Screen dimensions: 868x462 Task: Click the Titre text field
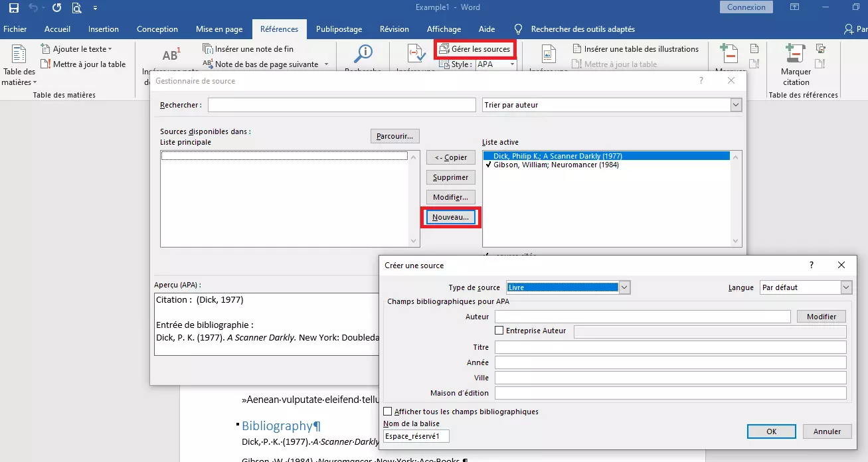(671, 347)
